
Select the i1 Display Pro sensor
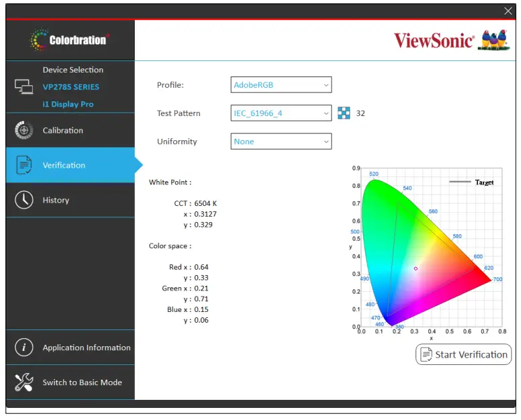click(68, 104)
